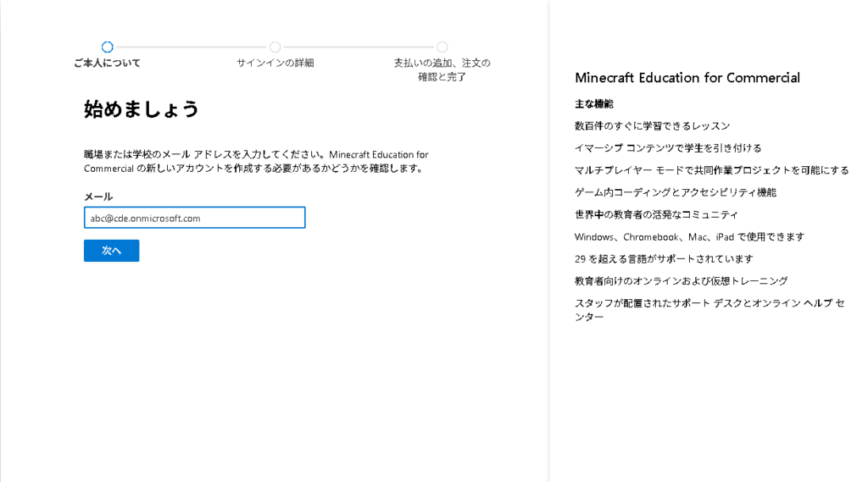This screenshot has width=868, height=482.
Task: Click the 次へ button
Action: [111, 251]
